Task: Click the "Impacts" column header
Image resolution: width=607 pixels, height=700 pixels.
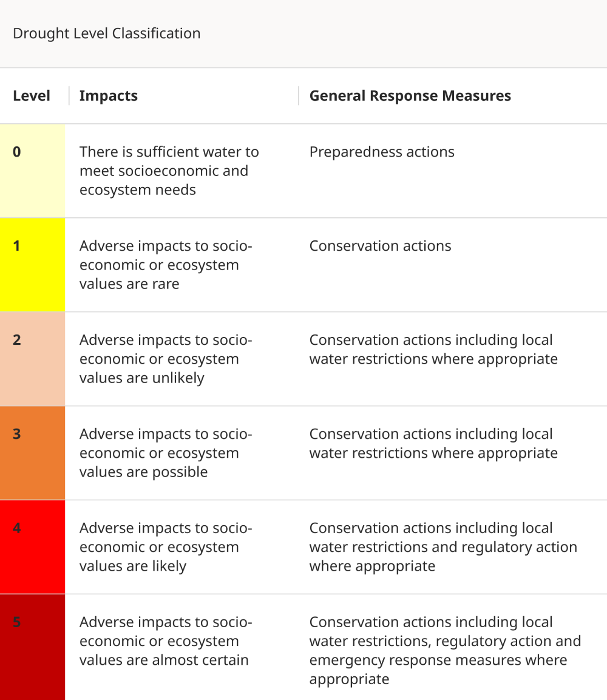Action: click(x=109, y=96)
